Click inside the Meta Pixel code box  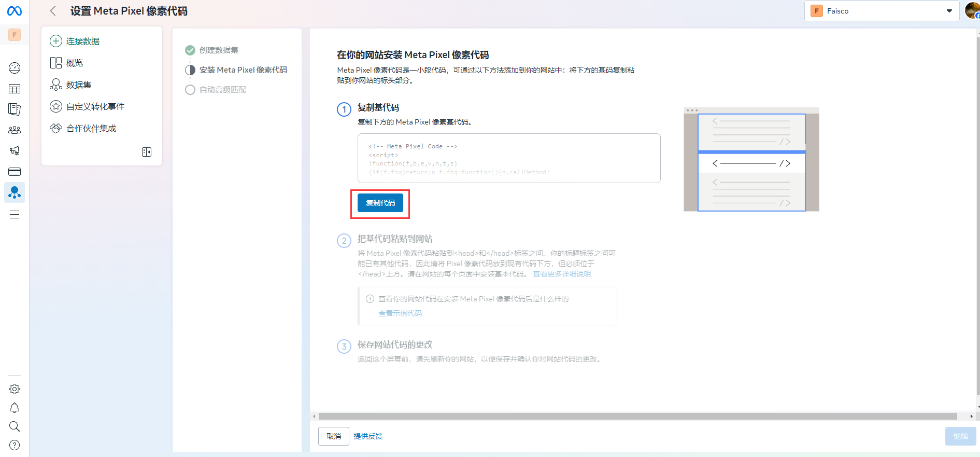[x=509, y=158]
